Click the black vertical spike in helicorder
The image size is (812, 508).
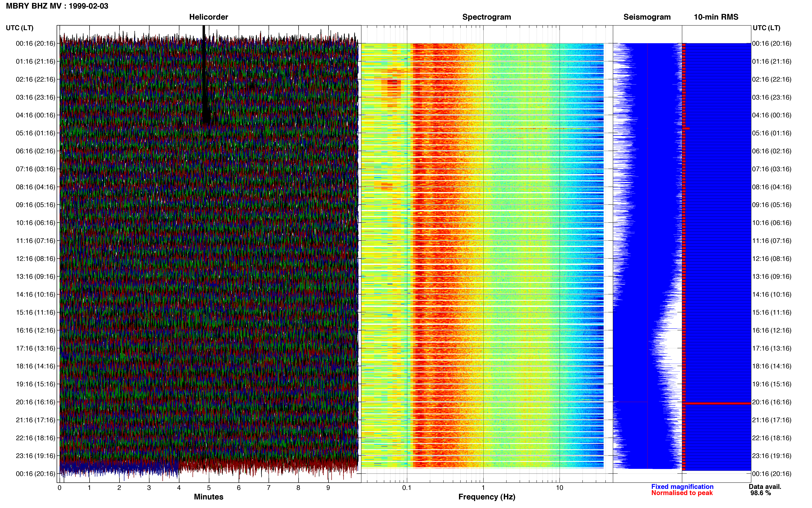pyautogui.click(x=204, y=74)
